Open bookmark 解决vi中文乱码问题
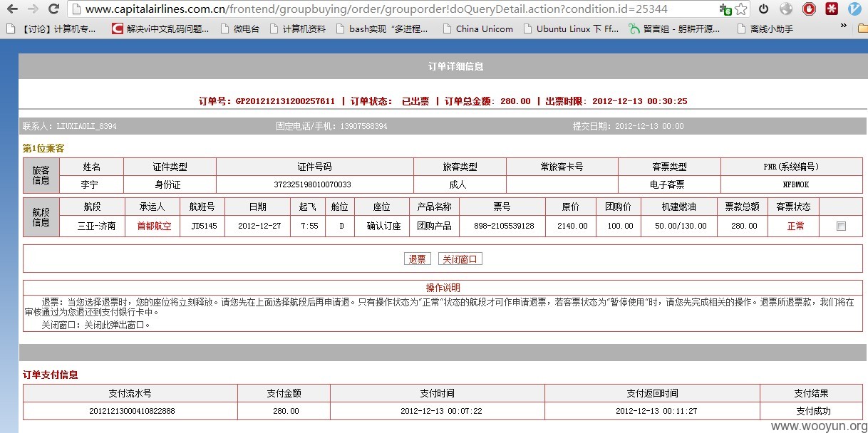The width and height of the screenshot is (868, 433). [x=160, y=29]
